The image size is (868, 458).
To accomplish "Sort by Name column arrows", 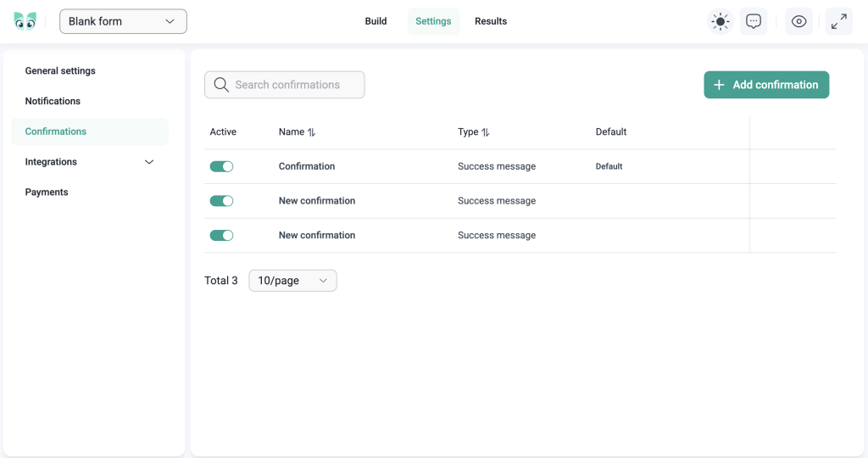I will click(312, 131).
